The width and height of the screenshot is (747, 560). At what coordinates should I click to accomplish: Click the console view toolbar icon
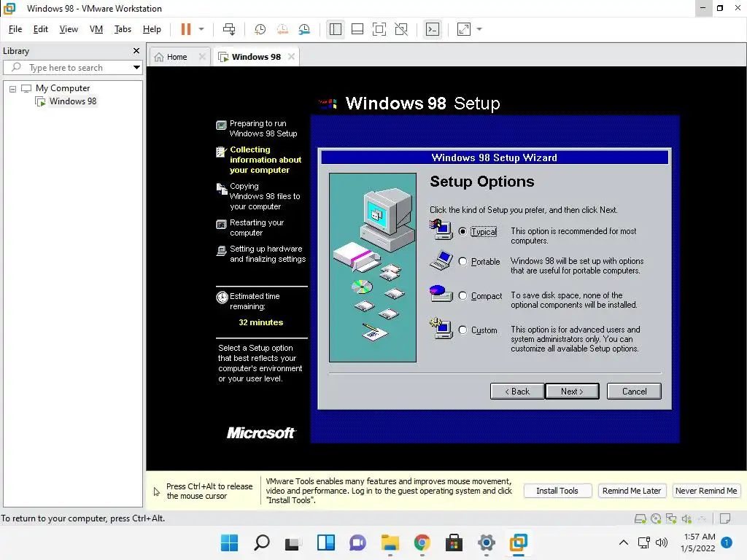(x=433, y=29)
